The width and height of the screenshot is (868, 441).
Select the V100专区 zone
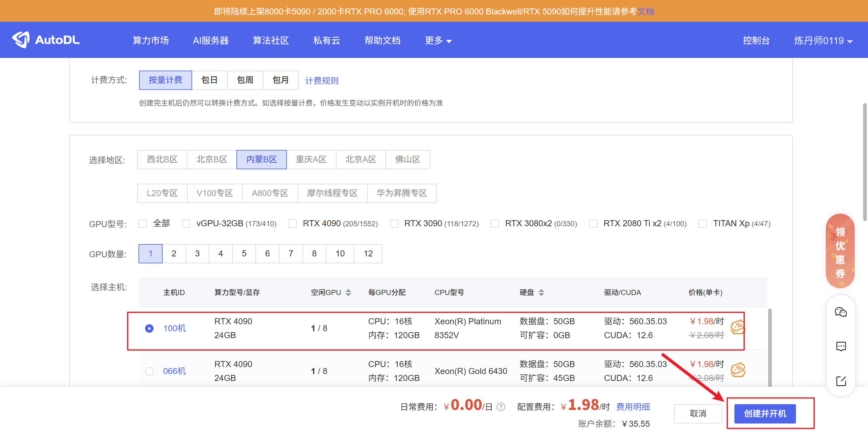[x=215, y=193]
